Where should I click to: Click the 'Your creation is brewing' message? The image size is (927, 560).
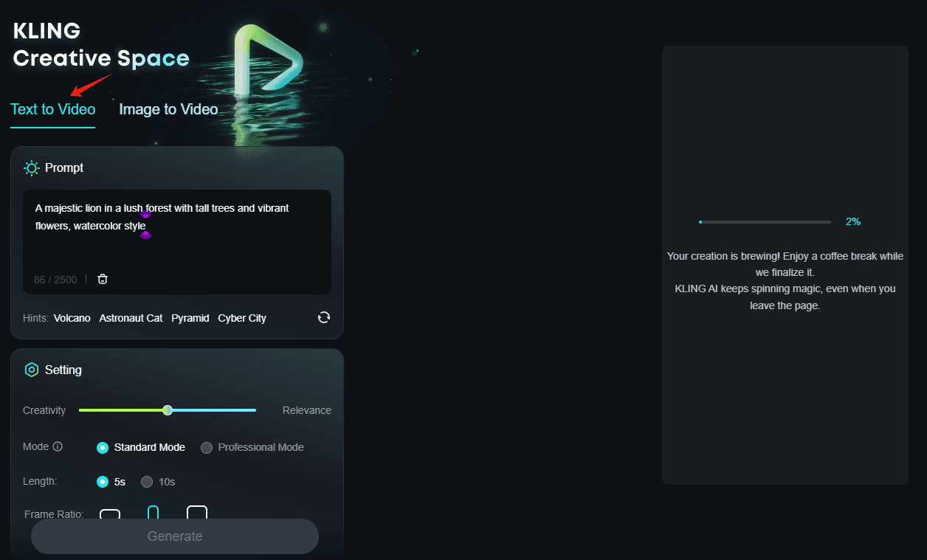click(785, 264)
